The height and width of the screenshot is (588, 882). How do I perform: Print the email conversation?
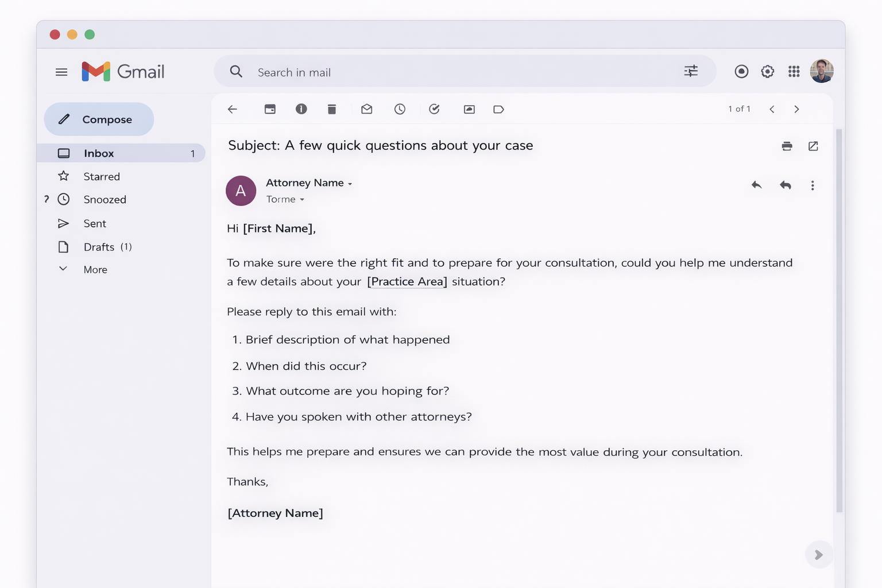tap(787, 146)
